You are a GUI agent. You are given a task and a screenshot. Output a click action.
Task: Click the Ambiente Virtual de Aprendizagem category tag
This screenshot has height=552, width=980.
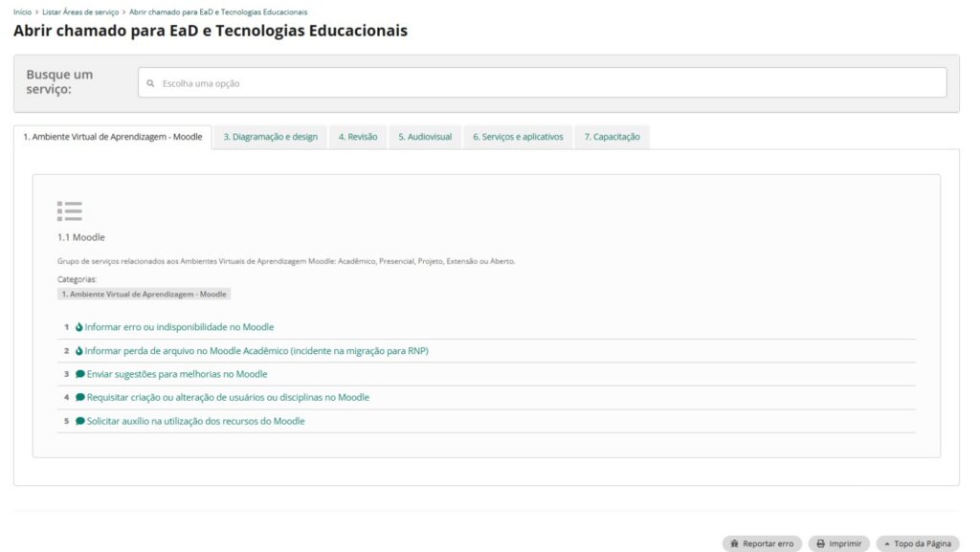pos(144,294)
